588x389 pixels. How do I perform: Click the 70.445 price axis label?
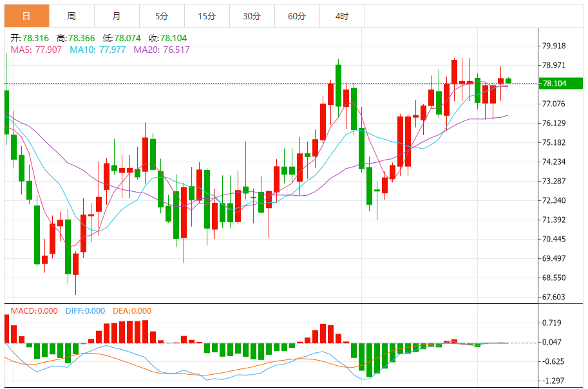[554, 239]
